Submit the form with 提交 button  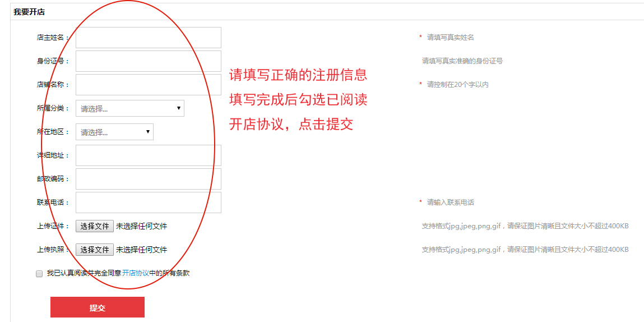point(98,307)
